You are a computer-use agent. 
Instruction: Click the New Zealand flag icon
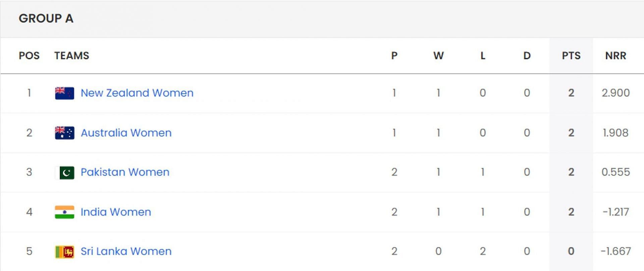pyautogui.click(x=64, y=93)
